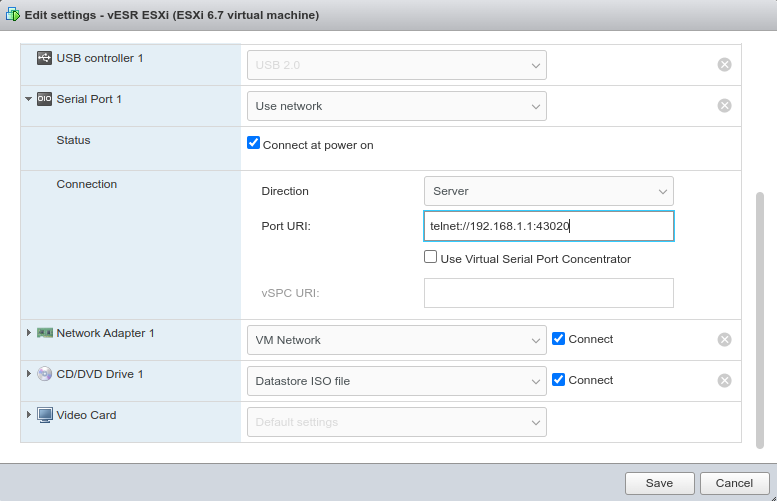Open the Direction dropdown set to Server

(548, 191)
